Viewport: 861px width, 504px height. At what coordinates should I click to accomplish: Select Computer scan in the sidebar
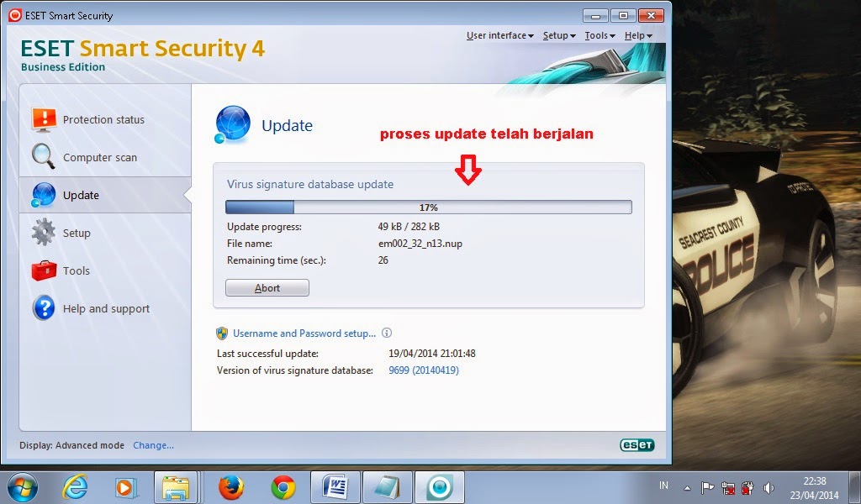click(x=105, y=157)
